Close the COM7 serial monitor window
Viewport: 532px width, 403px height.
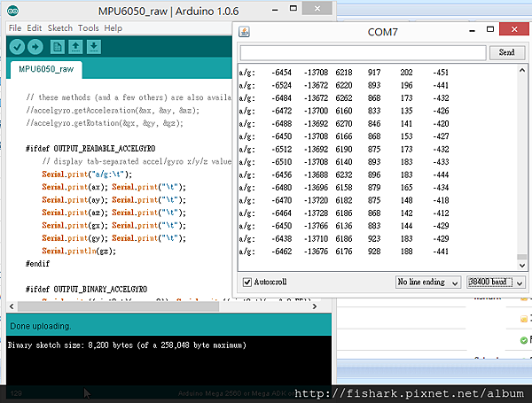click(x=516, y=31)
